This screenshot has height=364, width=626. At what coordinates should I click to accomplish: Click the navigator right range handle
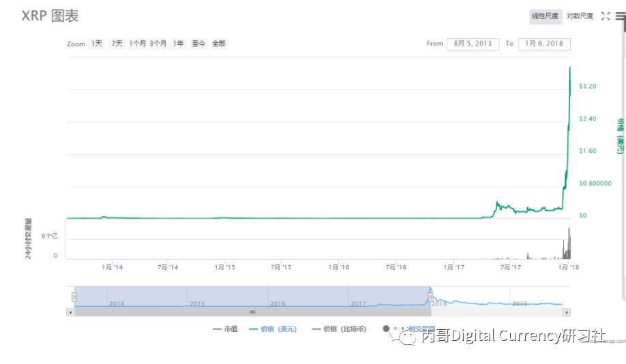click(x=431, y=297)
